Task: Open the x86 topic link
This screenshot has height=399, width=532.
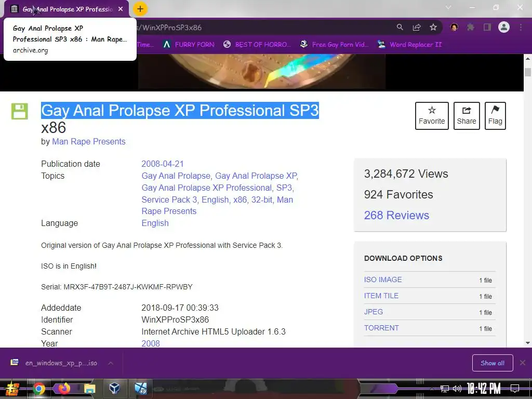Action: point(240,199)
